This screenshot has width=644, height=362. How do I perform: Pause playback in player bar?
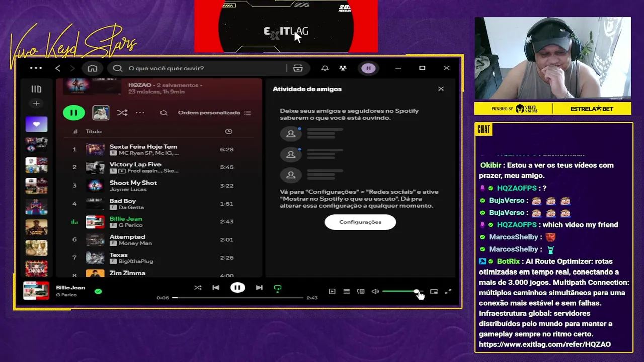click(x=237, y=288)
